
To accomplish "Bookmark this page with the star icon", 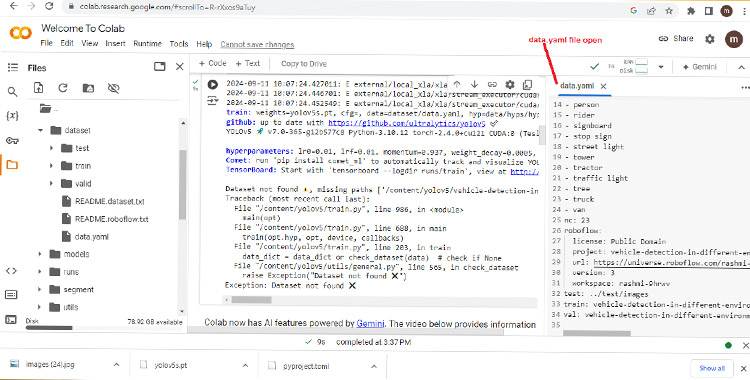I will coord(669,11).
